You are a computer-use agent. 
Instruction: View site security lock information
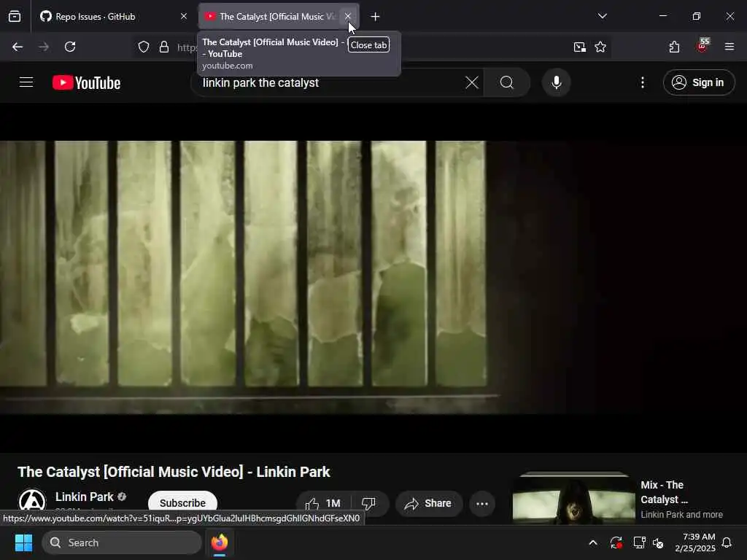(x=164, y=47)
